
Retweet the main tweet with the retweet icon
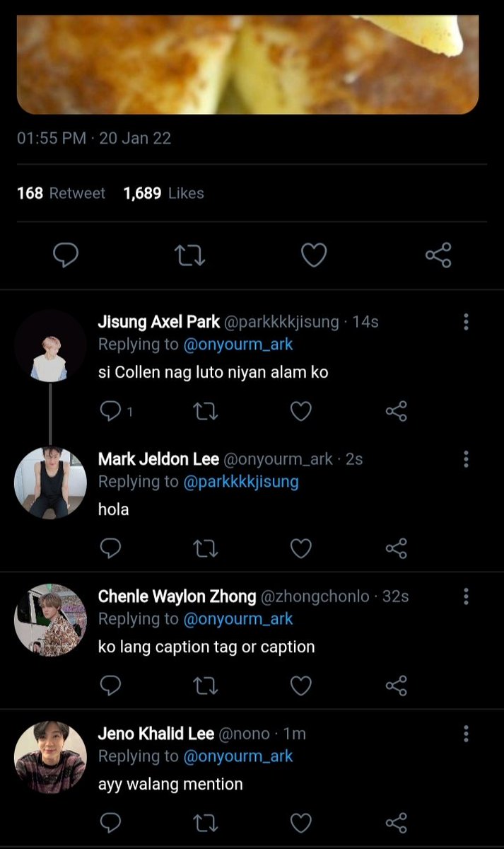pyautogui.click(x=189, y=255)
